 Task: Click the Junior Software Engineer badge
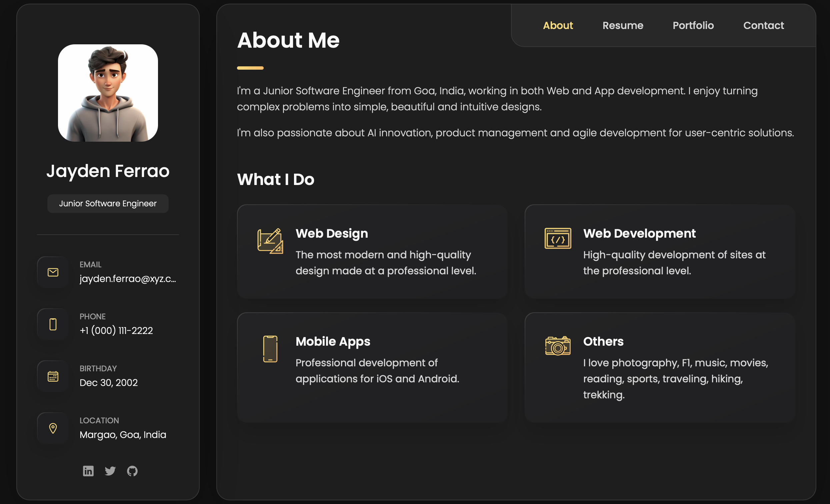point(108,203)
